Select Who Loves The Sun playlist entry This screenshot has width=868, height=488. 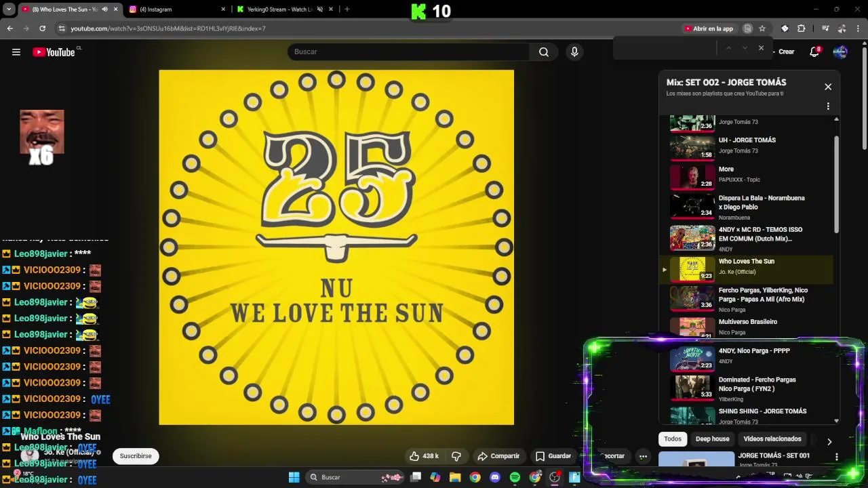(746, 268)
